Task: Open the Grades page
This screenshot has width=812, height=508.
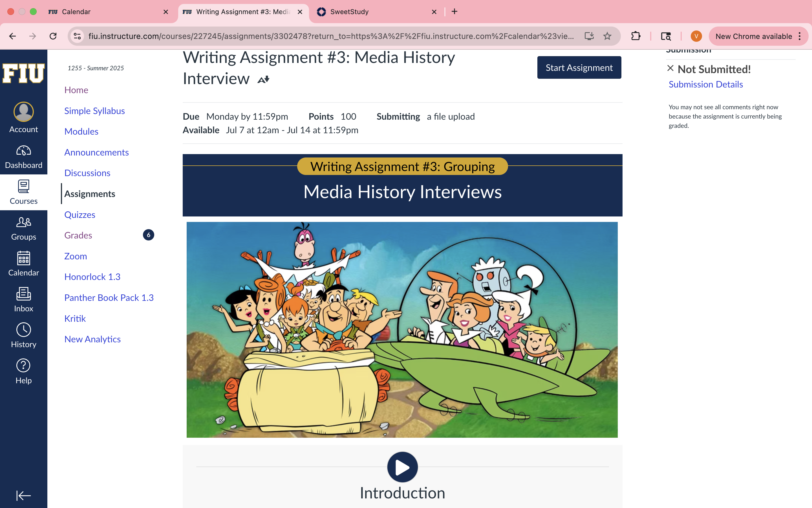Action: point(78,235)
